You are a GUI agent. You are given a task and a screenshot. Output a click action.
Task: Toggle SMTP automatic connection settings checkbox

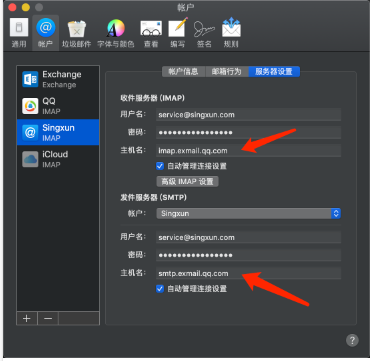point(160,288)
